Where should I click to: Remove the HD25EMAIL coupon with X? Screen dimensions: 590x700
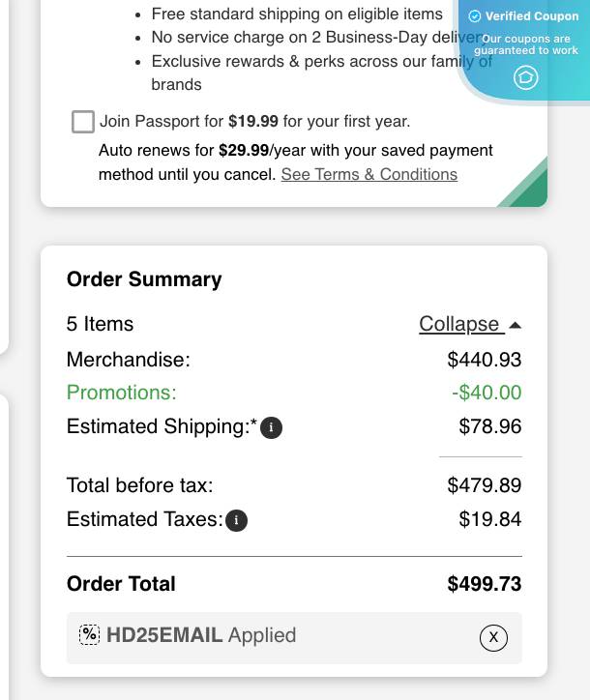(493, 637)
